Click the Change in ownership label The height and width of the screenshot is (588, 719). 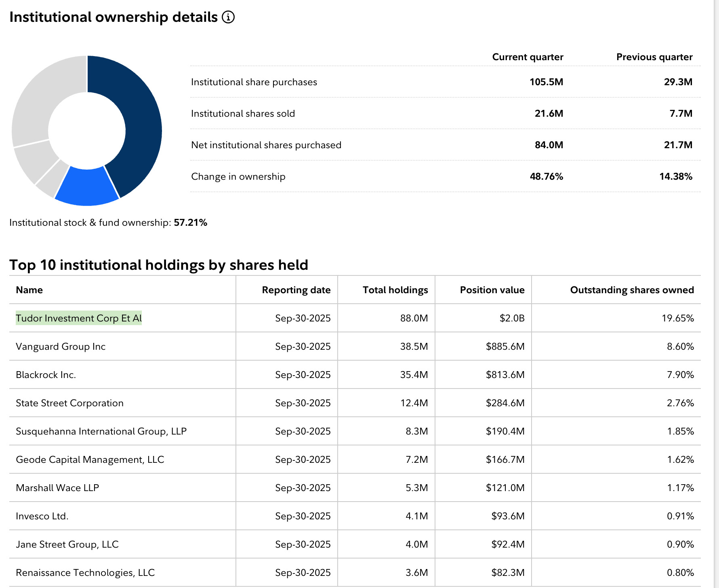click(x=238, y=176)
